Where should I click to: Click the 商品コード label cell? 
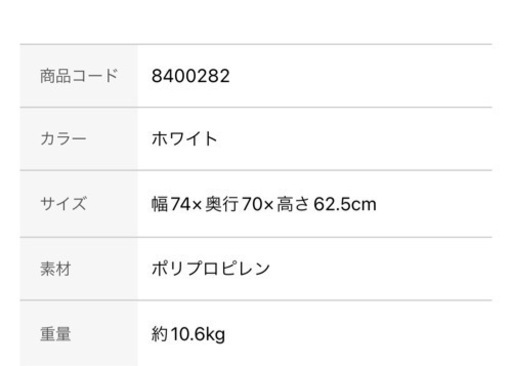coord(79,76)
